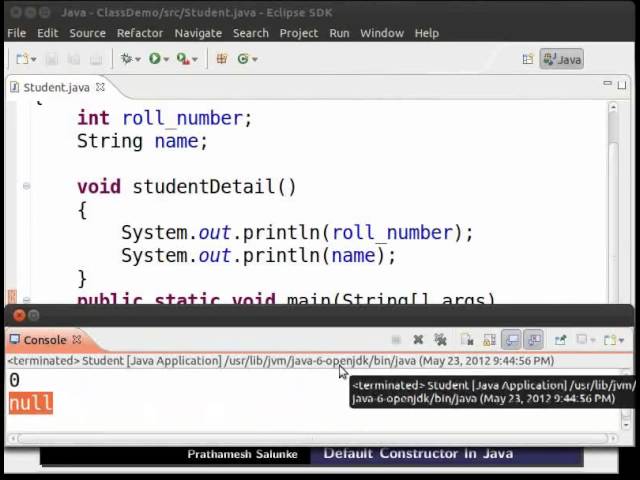Minimize the editor area
The width and height of the screenshot is (640, 480).
607,84
